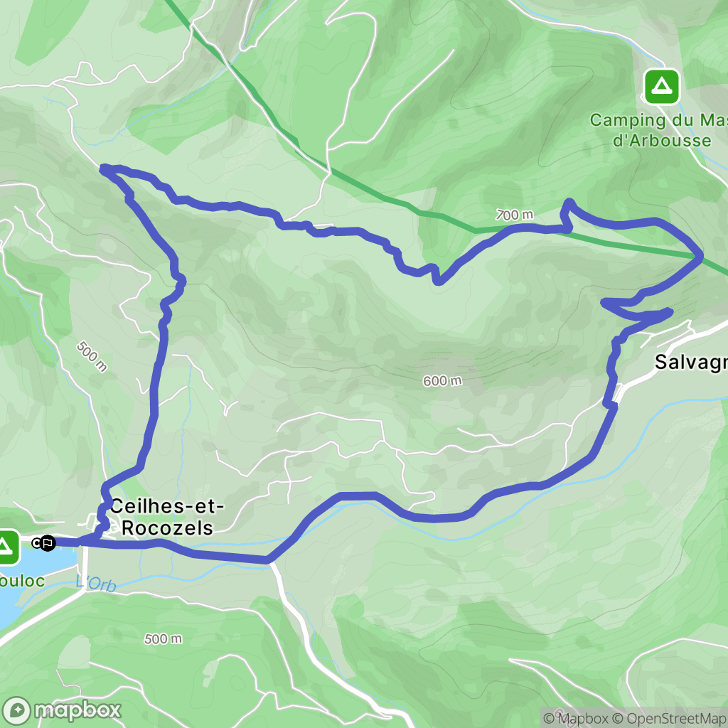Click the 600 m contour elevation label
This screenshot has height=728, width=728.
442,381
